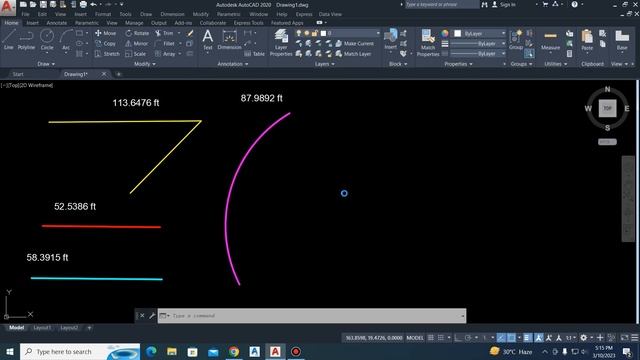This screenshot has height=360, width=640.
Task: Click Sign In
Action: 503,4
